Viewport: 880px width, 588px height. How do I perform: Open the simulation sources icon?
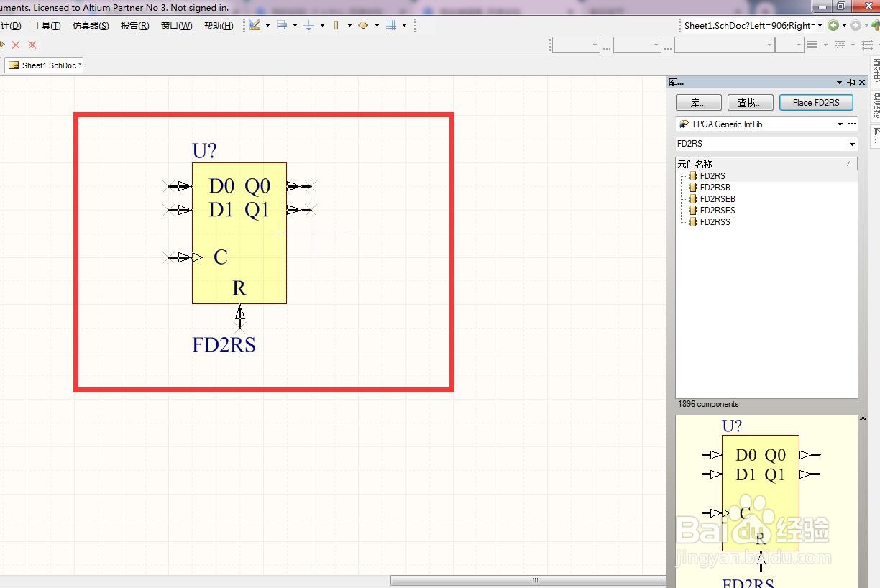pyautogui.click(x=363, y=25)
